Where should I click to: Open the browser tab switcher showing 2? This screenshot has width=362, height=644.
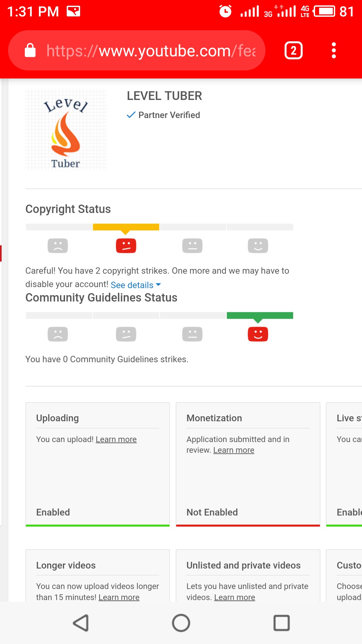[294, 51]
